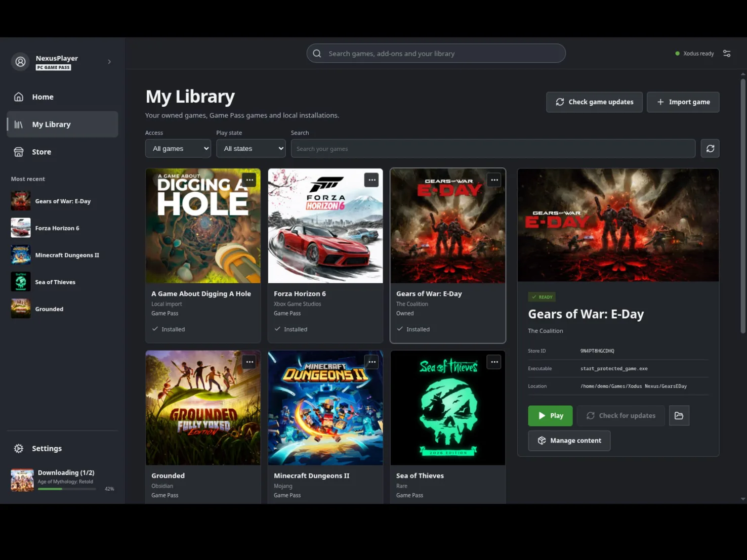Click the library vertical scrollbar
747x560 pixels.
coord(742,206)
